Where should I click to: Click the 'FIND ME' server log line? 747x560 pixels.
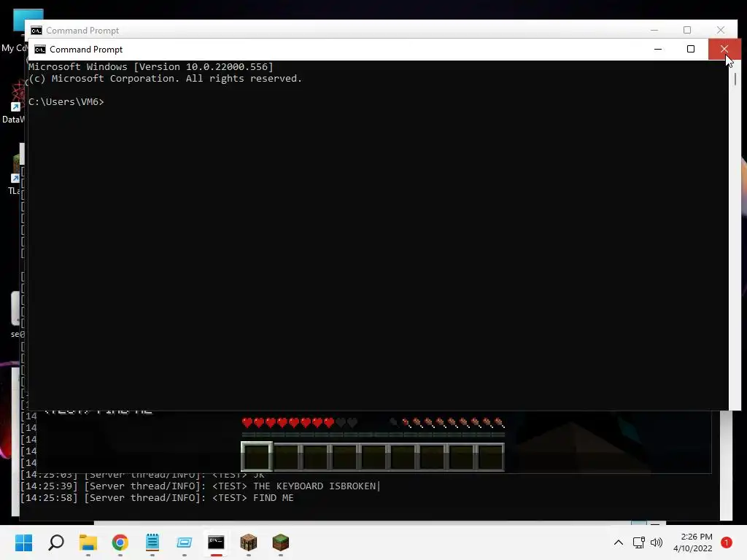157,498
